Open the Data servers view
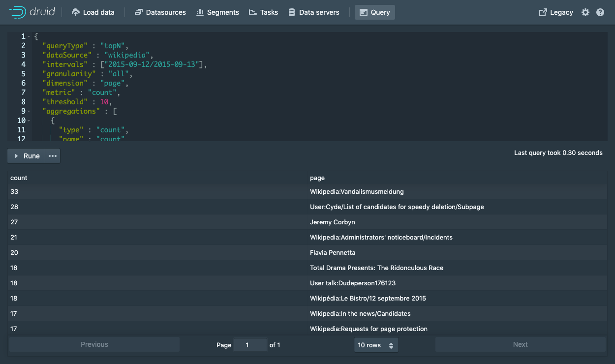 [314, 12]
